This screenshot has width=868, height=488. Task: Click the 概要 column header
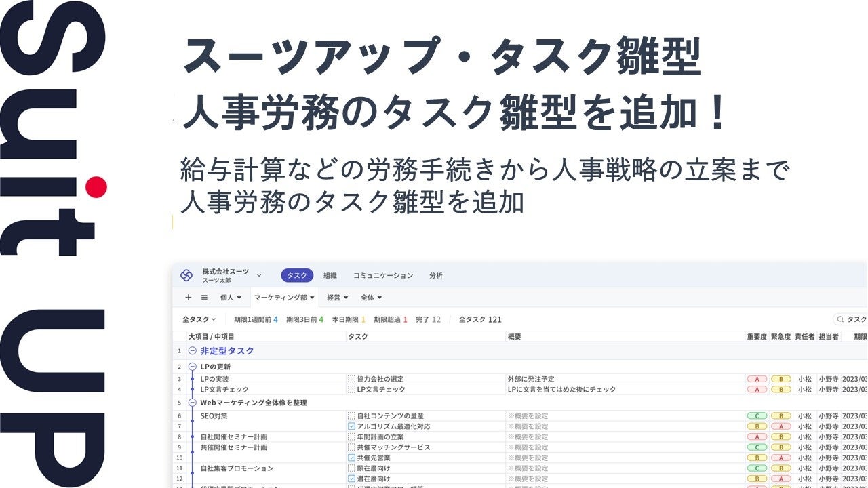(x=515, y=337)
